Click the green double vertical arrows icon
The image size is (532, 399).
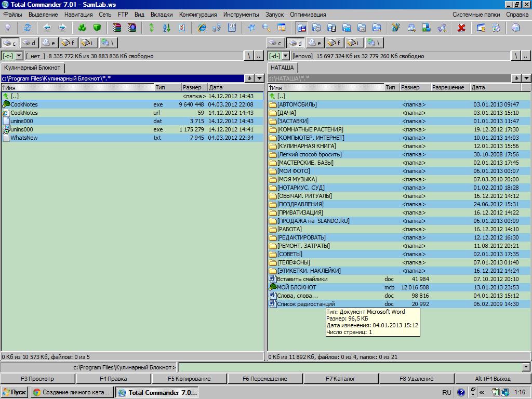point(152,28)
